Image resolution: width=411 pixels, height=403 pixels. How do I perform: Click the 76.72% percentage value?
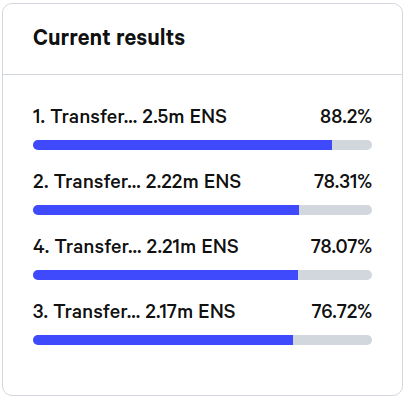341,311
